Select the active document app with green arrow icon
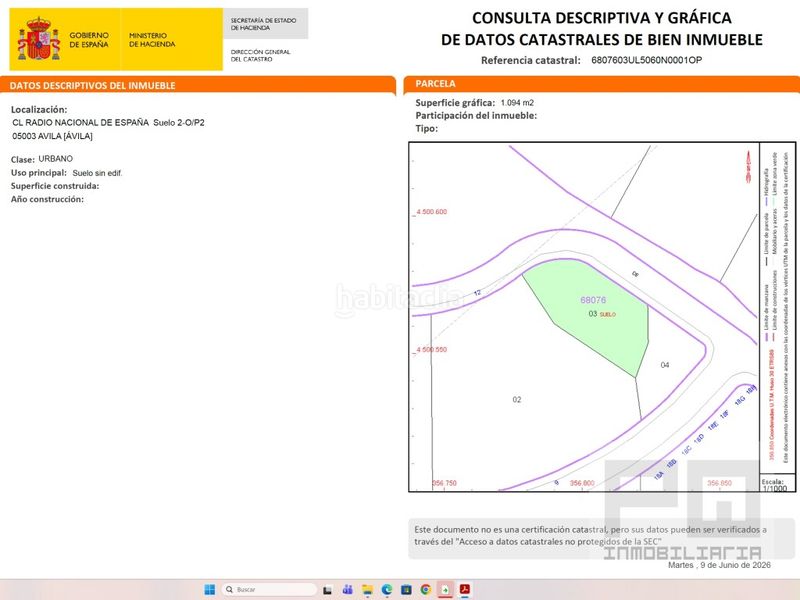Image resolution: width=800 pixels, height=600 pixels. [445, 590]
